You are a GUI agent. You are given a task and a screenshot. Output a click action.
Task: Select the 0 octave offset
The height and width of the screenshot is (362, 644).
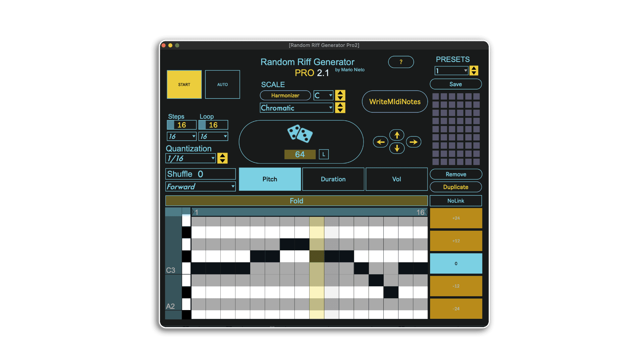(456, 263)
